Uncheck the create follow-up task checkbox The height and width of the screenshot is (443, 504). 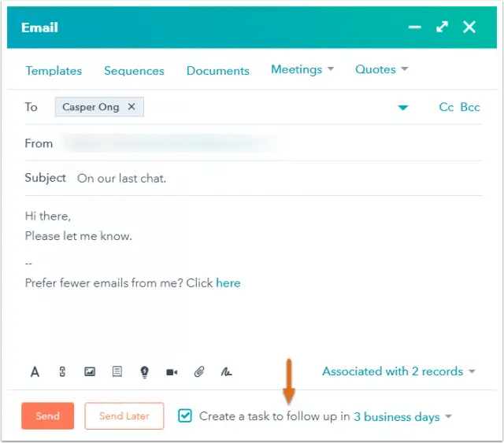click(185, 415)
